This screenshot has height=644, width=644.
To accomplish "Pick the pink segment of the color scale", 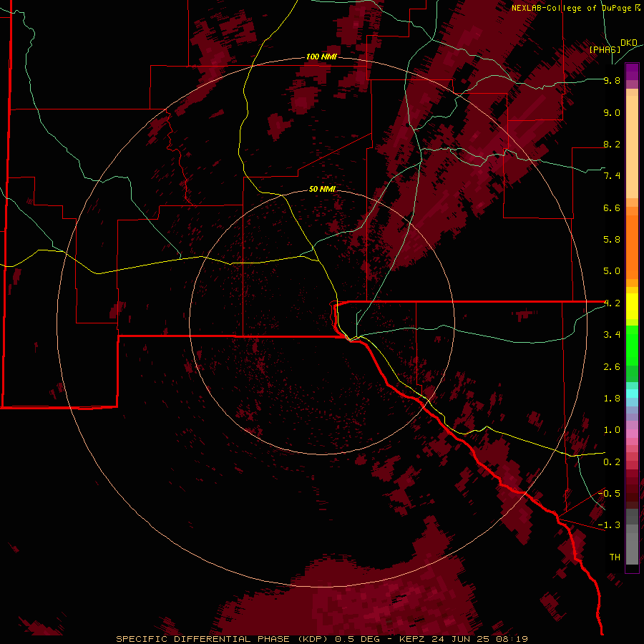I will (x=632, y=434).
